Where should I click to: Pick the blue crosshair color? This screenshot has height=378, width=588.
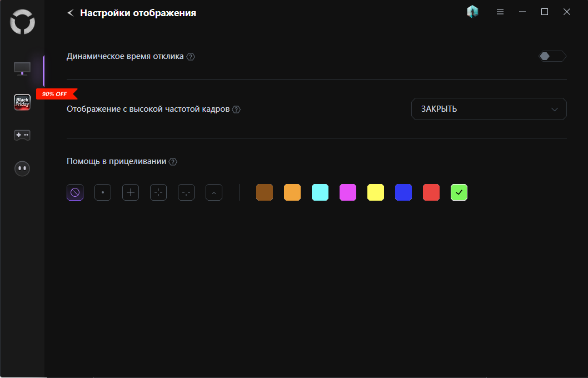[x=403, y=192]
